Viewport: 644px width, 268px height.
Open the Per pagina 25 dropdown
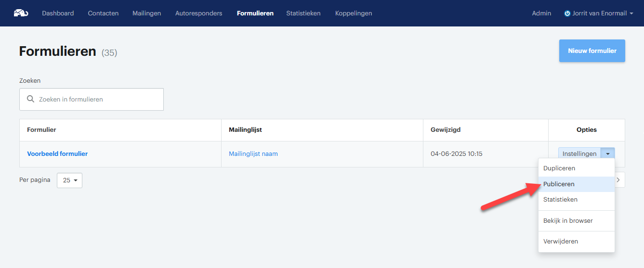tap(69, 180)
